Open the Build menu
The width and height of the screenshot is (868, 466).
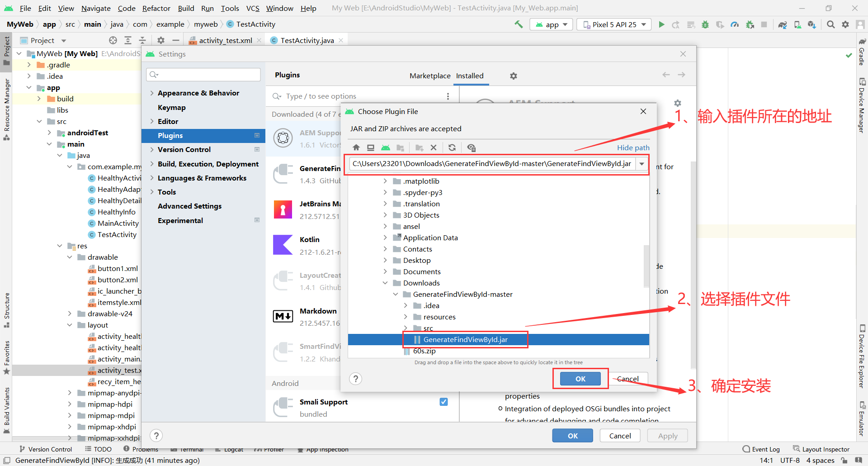pyautogui.click(x=186, y=8)
